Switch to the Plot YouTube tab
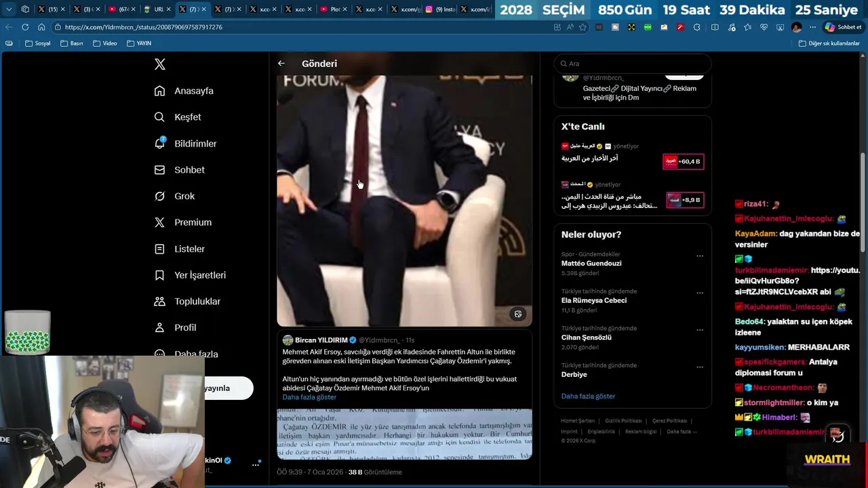This screenshot has height=488, width=868. coord(332,9)
